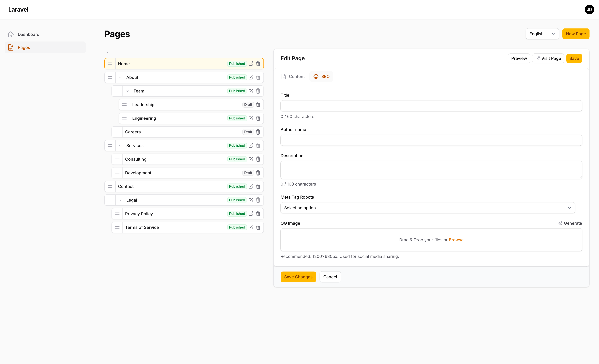Image resolution: width=599 pixels, height=364 pixels.
Task: Grab drag handle of Contact row
Action: click(x=110, y=186)
